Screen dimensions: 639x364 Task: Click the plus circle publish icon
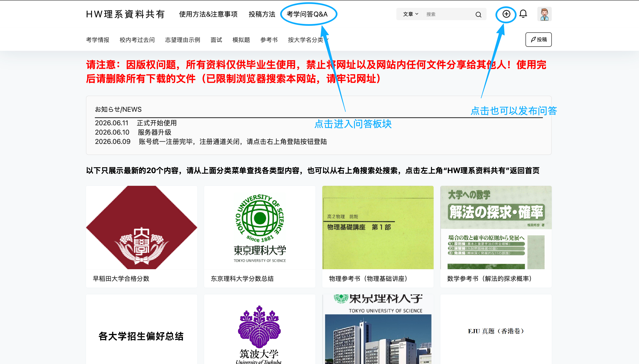pyautogui.click(x=506, y=14)
